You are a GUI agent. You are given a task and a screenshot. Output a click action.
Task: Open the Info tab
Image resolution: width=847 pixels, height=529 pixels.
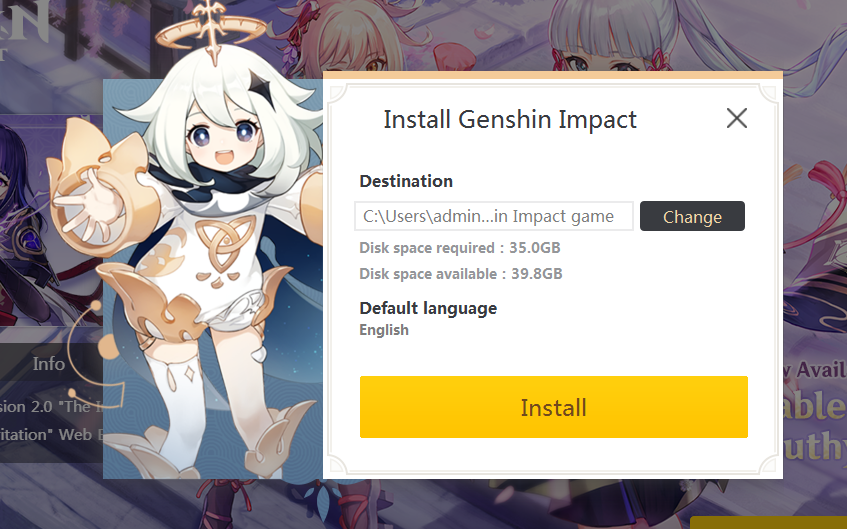(49, 364)
